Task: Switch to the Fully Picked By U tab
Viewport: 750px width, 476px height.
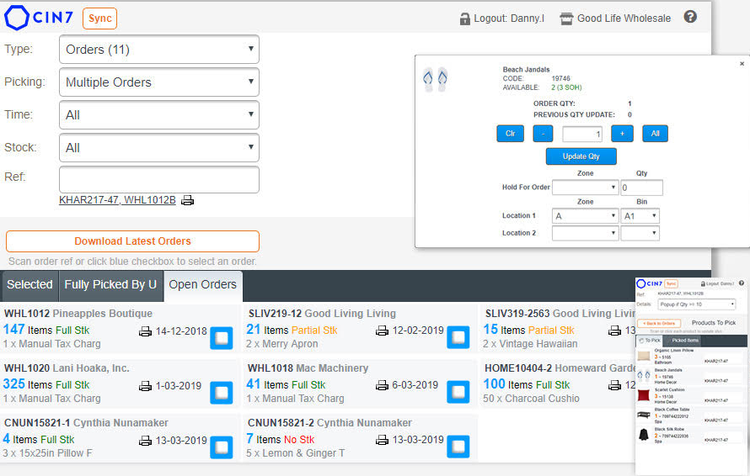Action: tap(110, 285)
